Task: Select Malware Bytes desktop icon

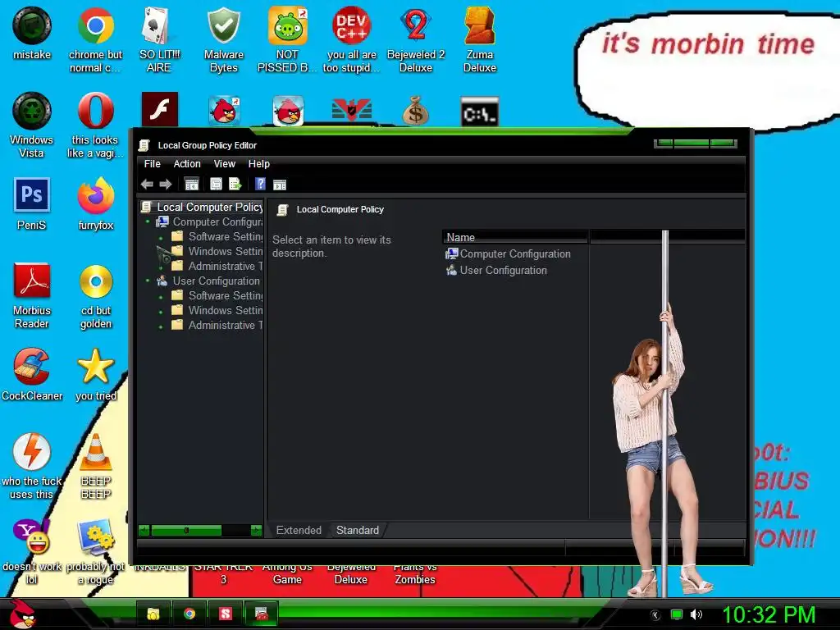Action: pyautogui.click(x=223, y=39)
